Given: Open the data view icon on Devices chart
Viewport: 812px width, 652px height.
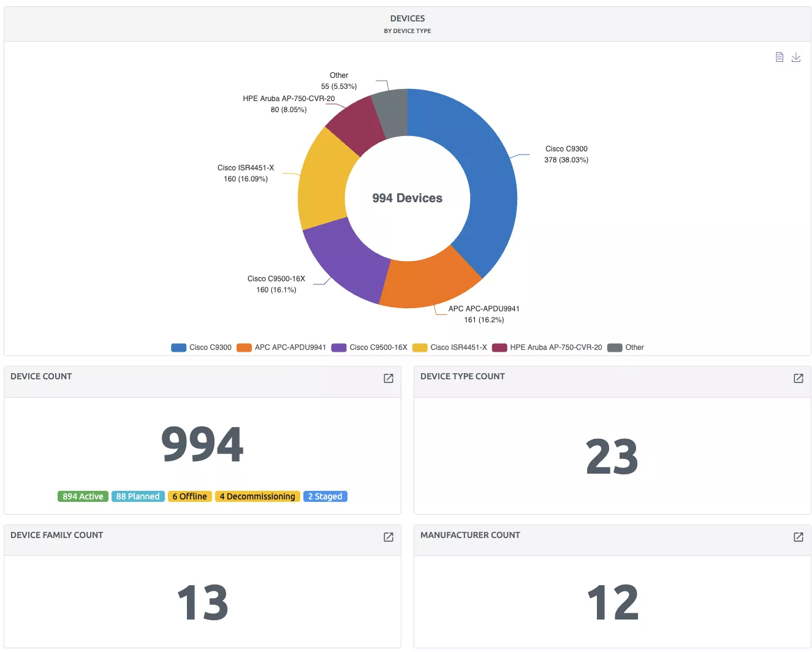Looking at the screenshot, I should point(779,57).
